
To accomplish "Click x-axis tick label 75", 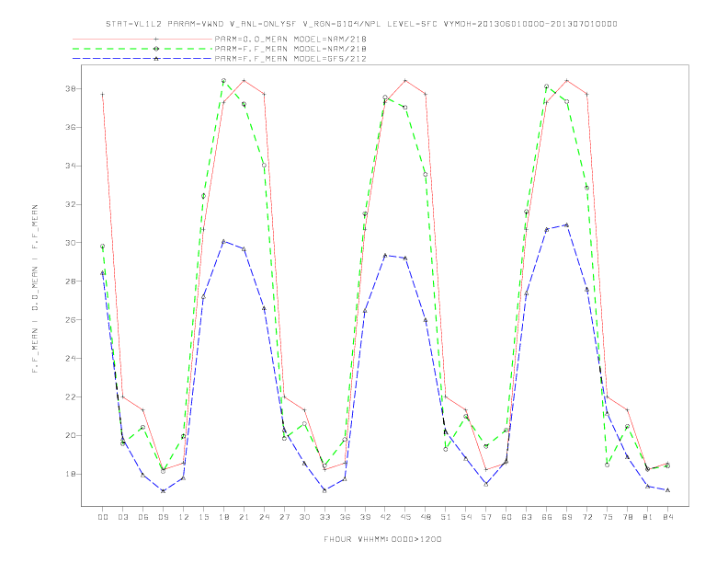I will pyautogui.click(x=608, y=517).
